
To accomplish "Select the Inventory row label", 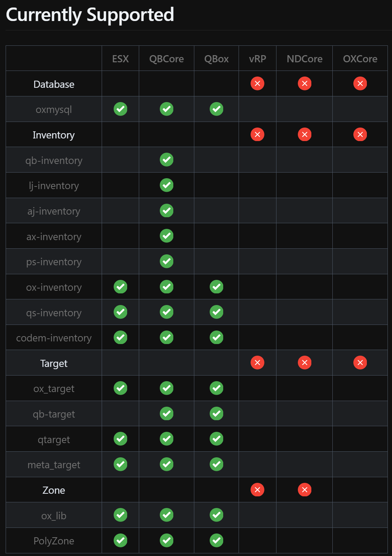I will (x=54, y=135).
